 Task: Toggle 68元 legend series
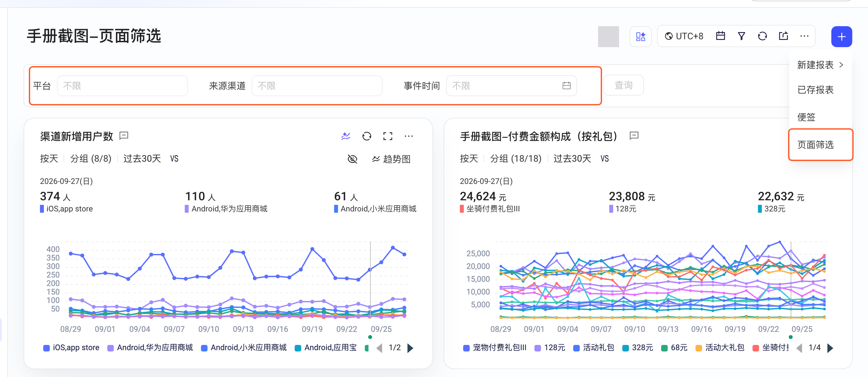click(x=674, y=347)
